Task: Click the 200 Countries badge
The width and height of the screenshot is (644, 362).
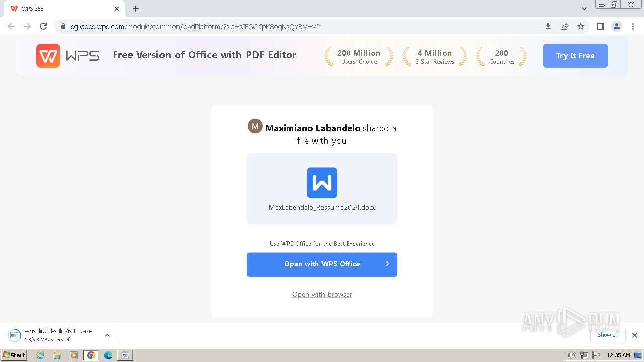Action: tap(502, 57)
